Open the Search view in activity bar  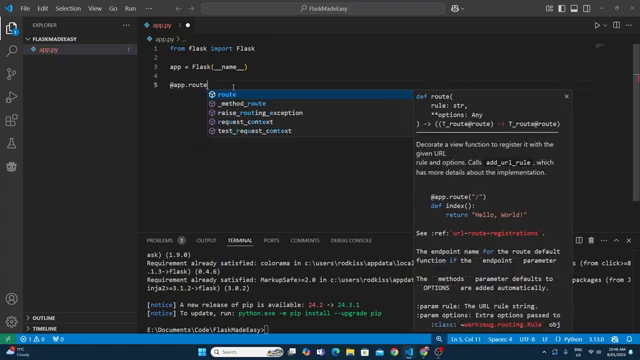pyautogui.click(x=11, y=51)
